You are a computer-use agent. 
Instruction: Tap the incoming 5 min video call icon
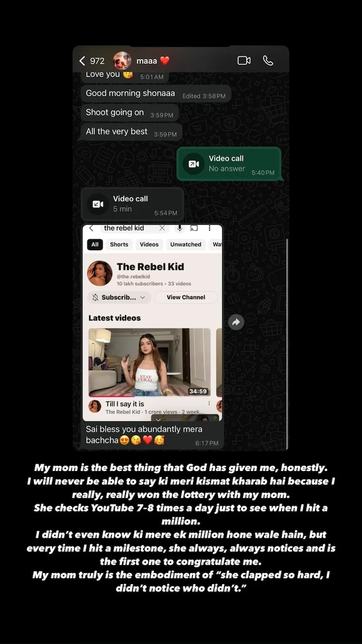tap(97, 204)
